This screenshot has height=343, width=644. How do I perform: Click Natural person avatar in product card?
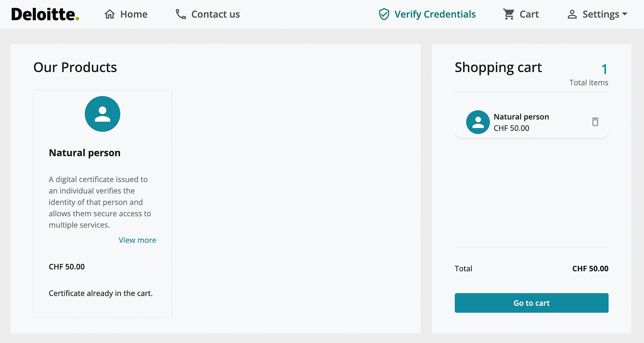pos(103,114)
